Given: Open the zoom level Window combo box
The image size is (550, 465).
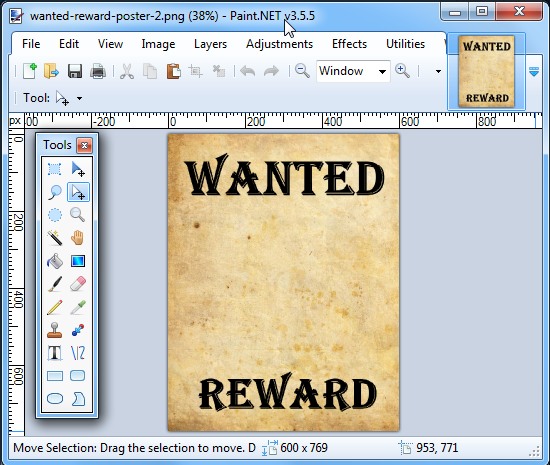Looking at the screenshot, I should [x=353, y=71].
